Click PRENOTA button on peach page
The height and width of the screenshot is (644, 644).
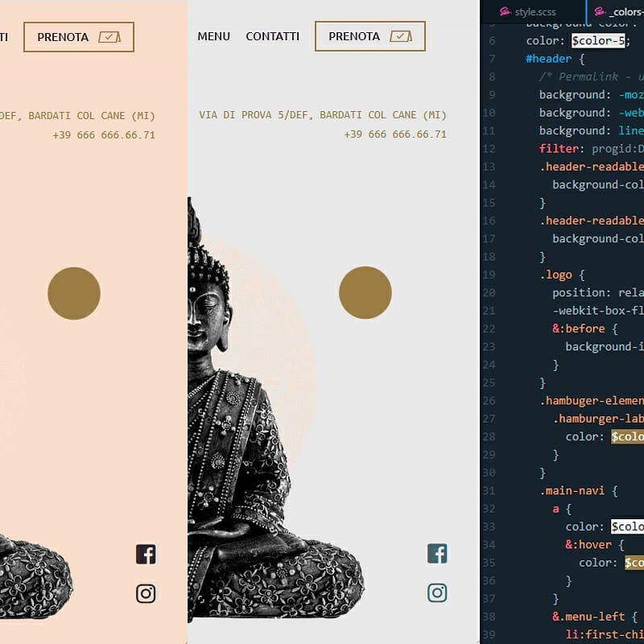tap(79, 37)
